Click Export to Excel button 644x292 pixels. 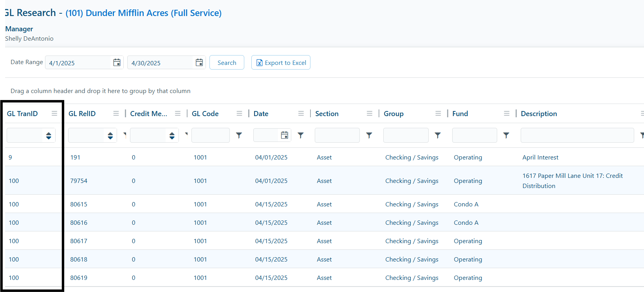click(281, 63)
